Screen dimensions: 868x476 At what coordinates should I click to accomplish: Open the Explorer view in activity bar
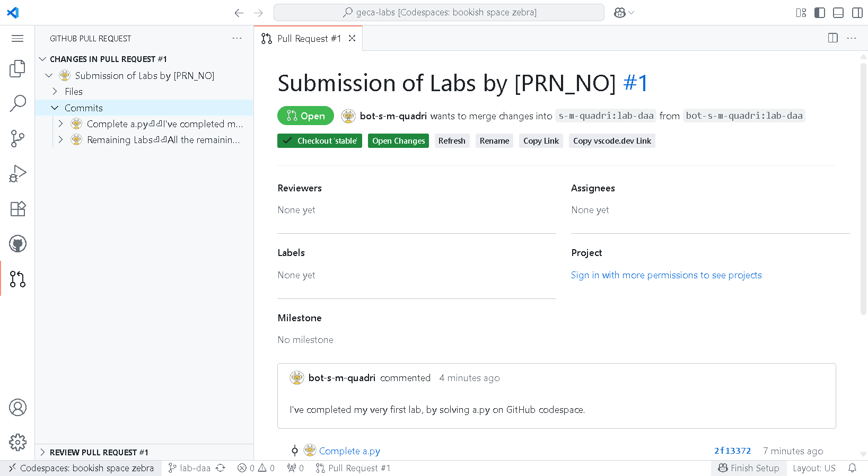click(17, 68)
